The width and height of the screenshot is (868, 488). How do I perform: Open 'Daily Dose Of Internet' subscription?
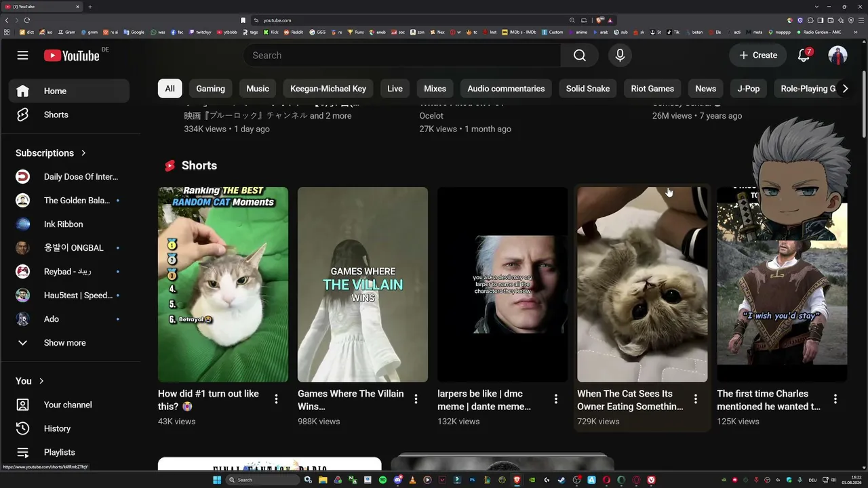(68, 177)
